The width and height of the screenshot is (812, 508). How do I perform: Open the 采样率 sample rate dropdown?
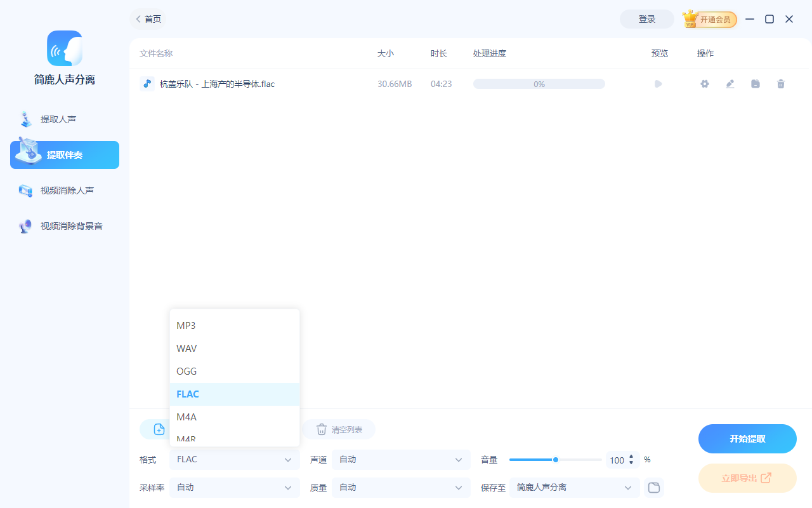(234, 487)
